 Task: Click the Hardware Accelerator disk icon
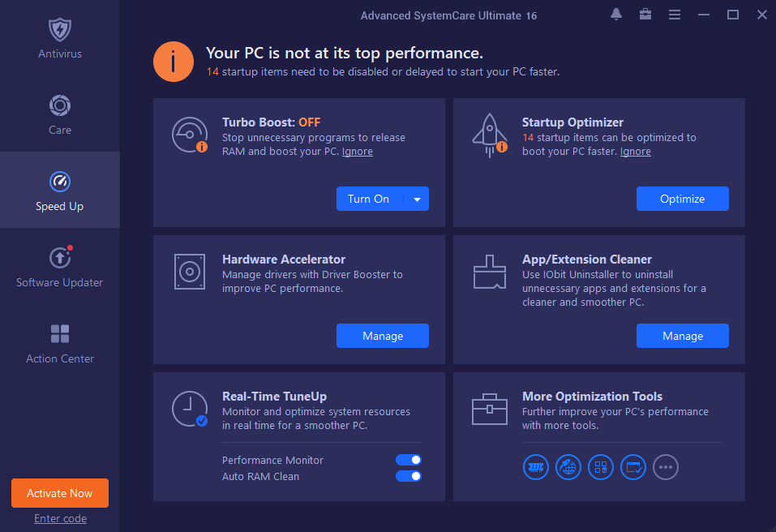190,272
